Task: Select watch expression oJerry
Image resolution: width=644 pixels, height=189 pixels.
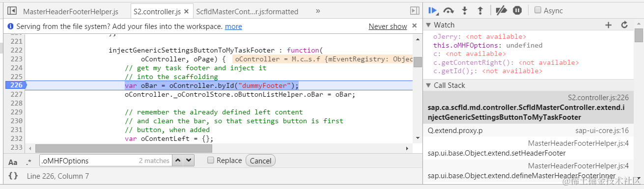Action: click(x=479, y=37)
